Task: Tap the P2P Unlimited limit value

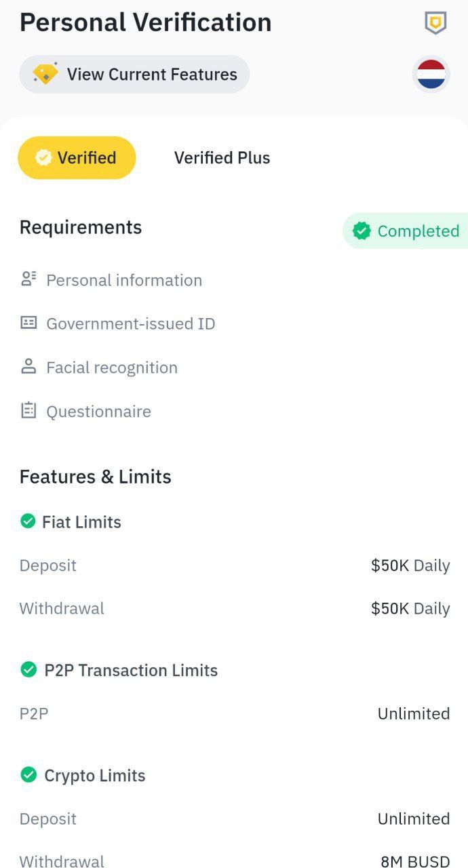Action: tap(413, 713)
